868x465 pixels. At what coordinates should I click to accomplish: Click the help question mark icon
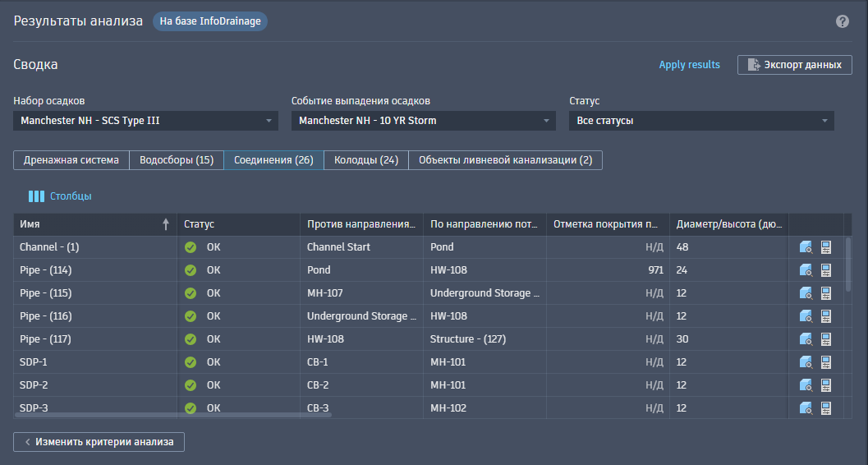(843, 21)
